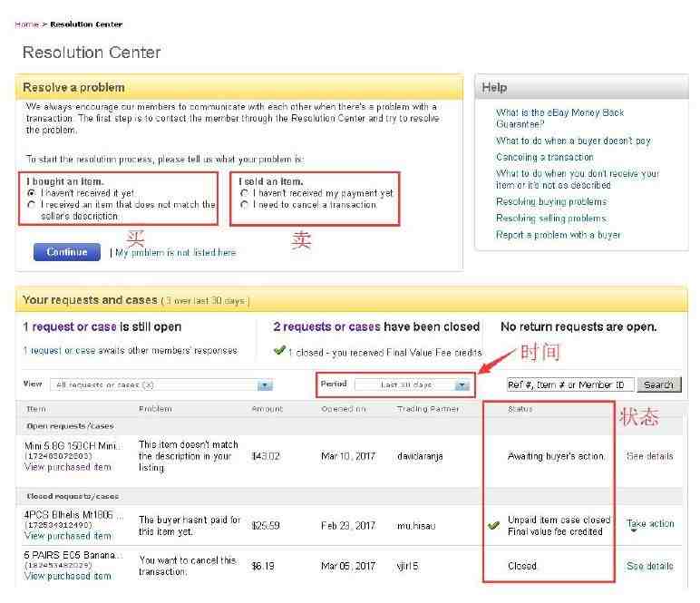
Task: Click "Awaiting buyer's action" status text
Action: click(x=556, y=456)
